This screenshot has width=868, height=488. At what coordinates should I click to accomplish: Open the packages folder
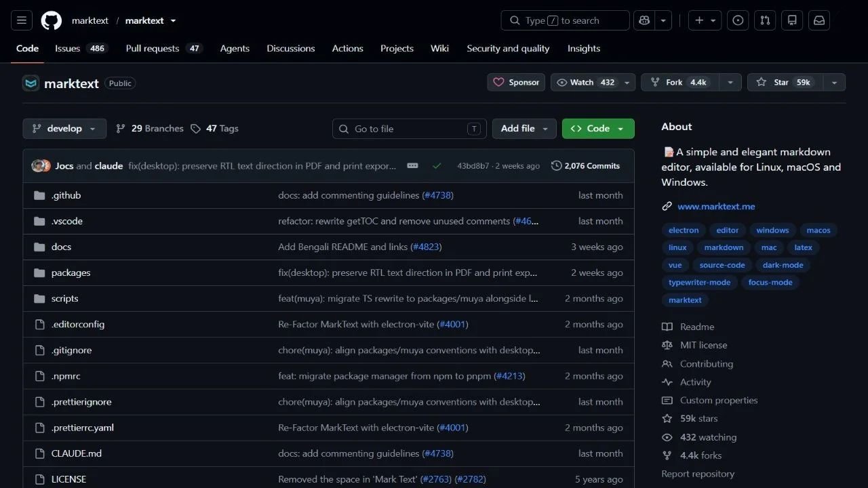[71, 273]
